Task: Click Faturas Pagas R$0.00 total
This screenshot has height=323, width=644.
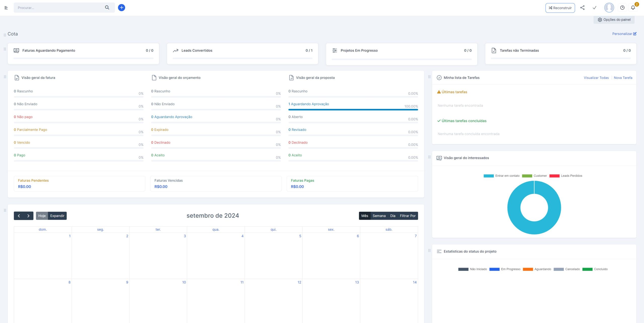Action: click(297, 187)
